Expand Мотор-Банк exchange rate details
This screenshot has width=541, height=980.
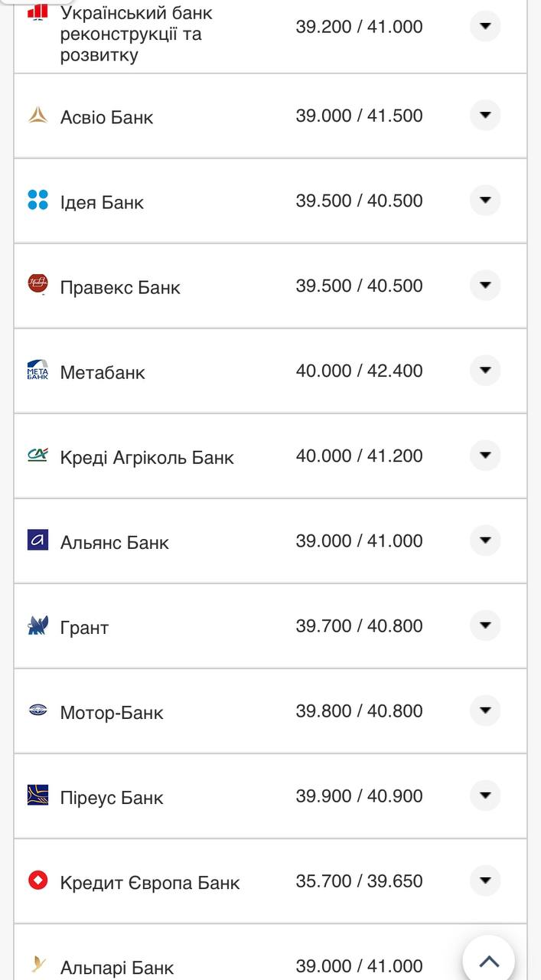(x=484, y=710)
